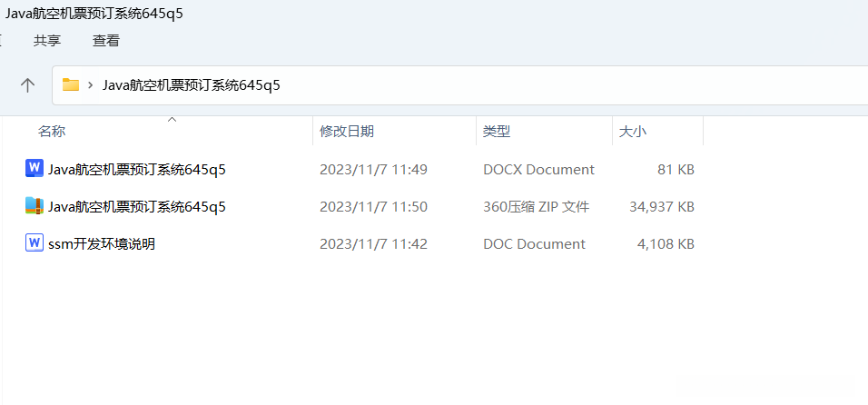
Task: Sort files by 名称 column header
Action: [x=52, y=132]
